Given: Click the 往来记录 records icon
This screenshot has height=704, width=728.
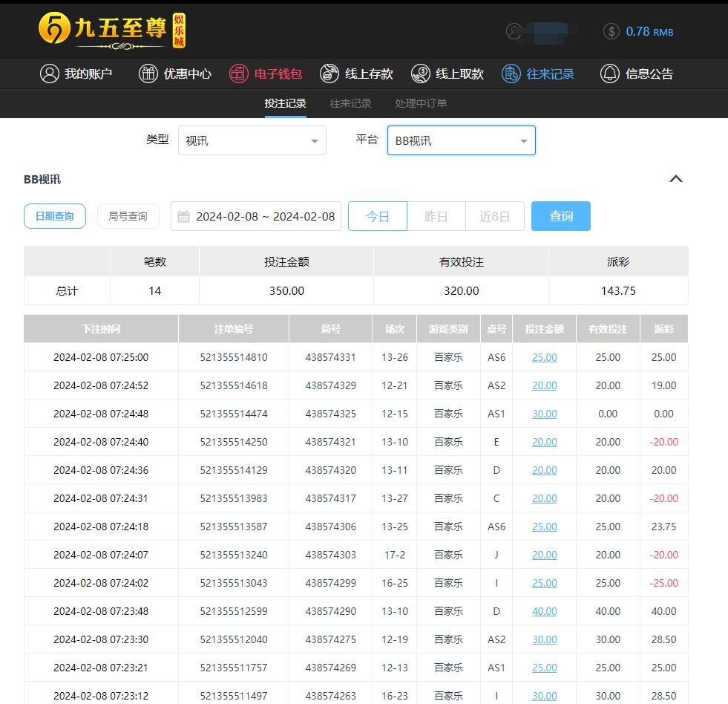Looking at the screenshot, I should [511, 74].
